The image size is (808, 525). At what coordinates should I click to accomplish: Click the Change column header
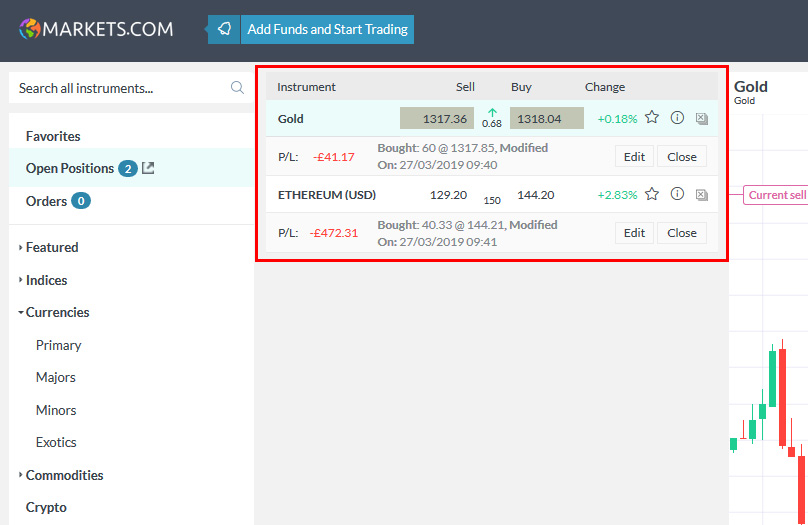(605, 87)
